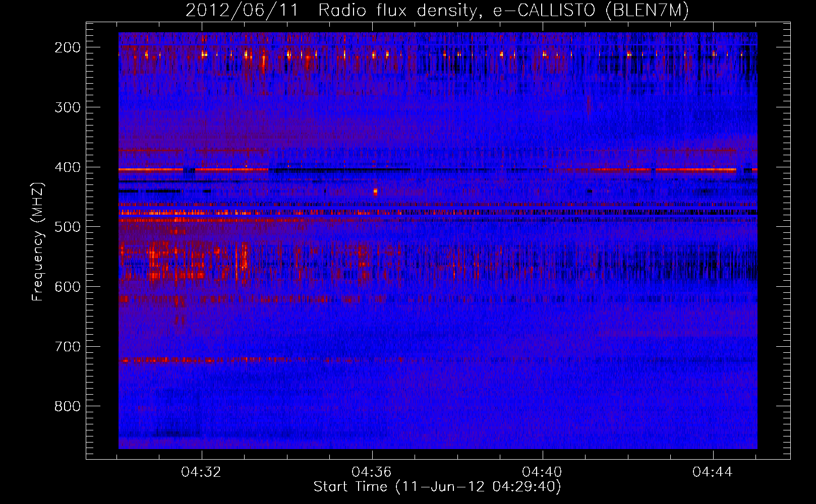The height and width of the screenshot is (504, 816).
Task: Click the 04:36 time tick label
Action: (x=372, y=472)
